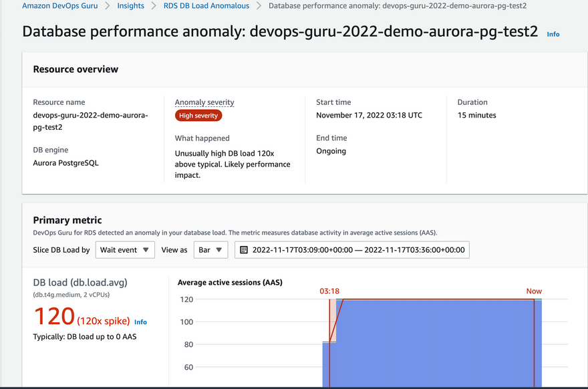Click Aurora PostgreSQL engine value
The image size is (588, 389).
pyautogui.click(x=65, y=163)
